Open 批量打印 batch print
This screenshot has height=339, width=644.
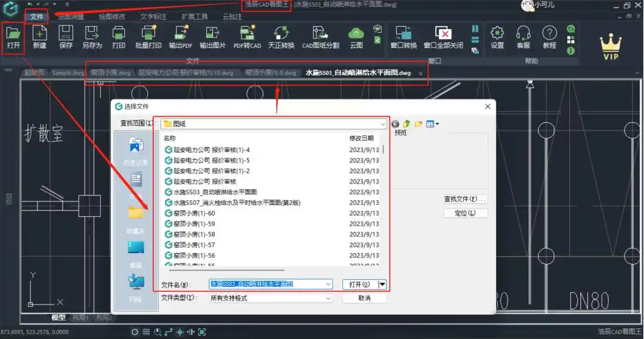click(x=148, y=38)
